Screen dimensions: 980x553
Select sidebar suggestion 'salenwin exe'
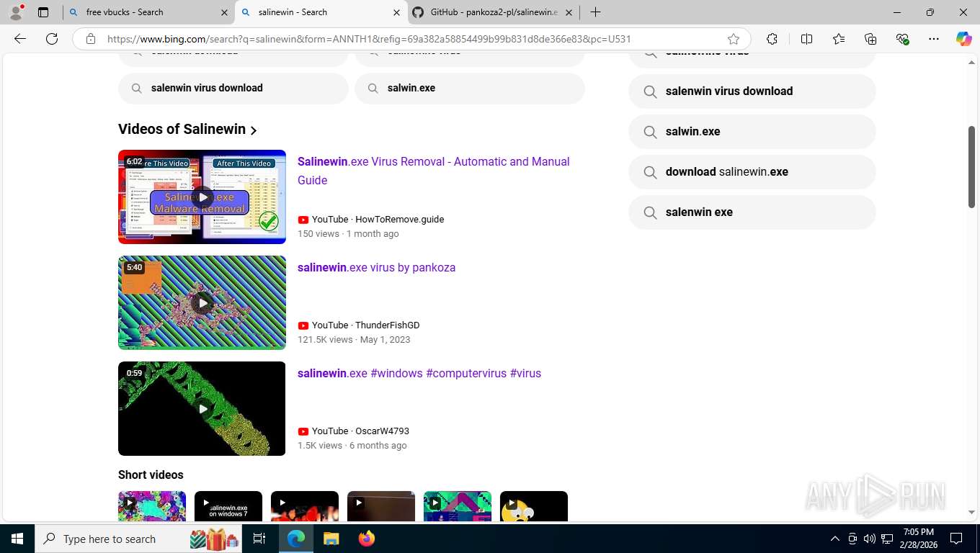(752, 212)
